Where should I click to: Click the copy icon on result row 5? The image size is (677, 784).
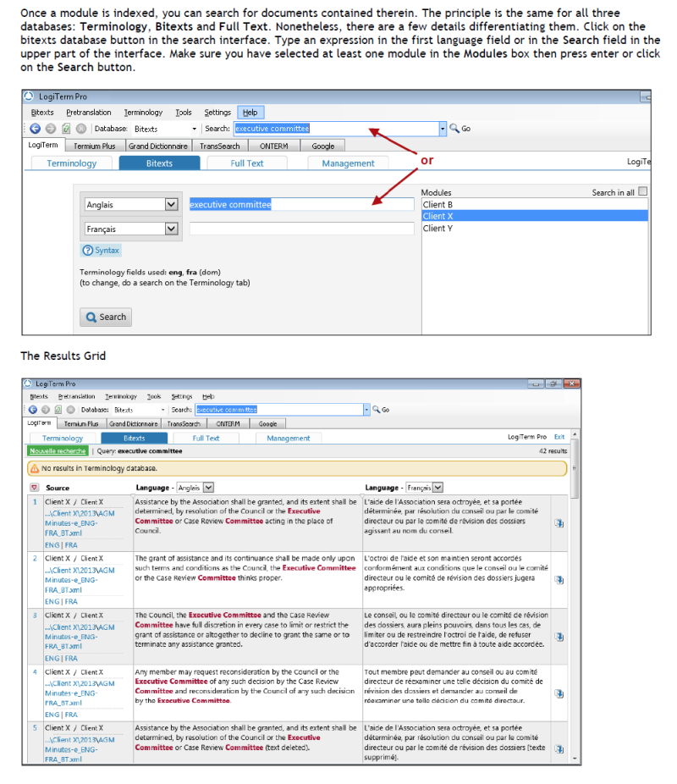pos(559,749)
